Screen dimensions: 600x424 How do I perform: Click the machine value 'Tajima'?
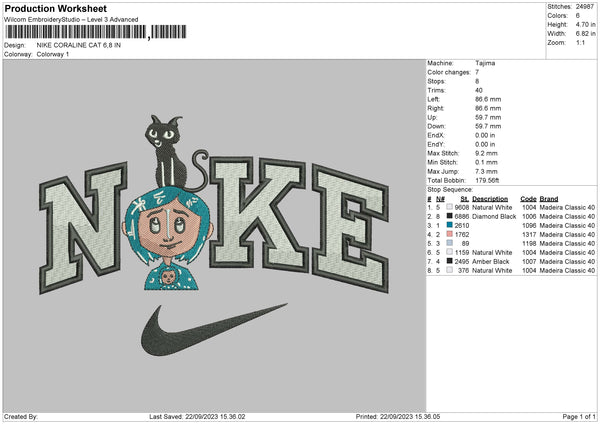point(485,63)
